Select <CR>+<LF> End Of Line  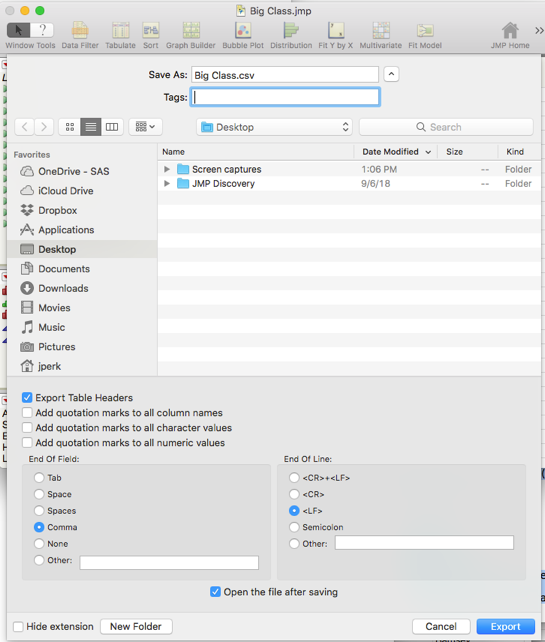(294, 478)
